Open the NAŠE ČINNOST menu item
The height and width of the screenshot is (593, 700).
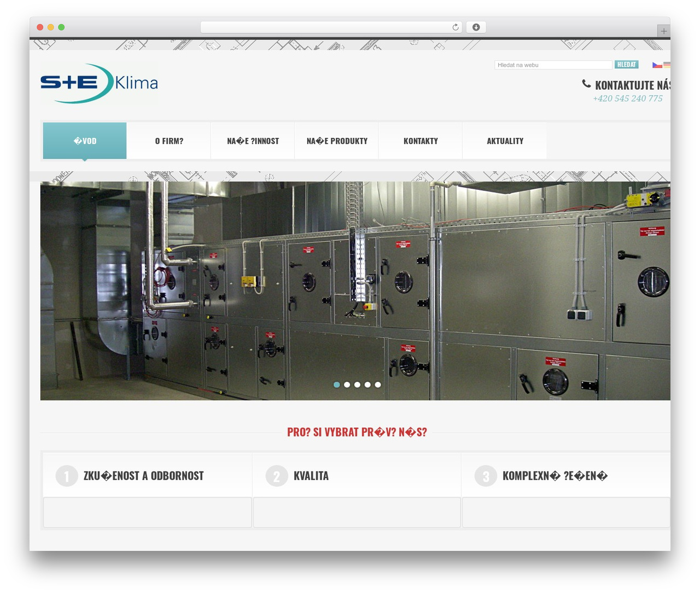pyautogui.click(x=253, y=141)
